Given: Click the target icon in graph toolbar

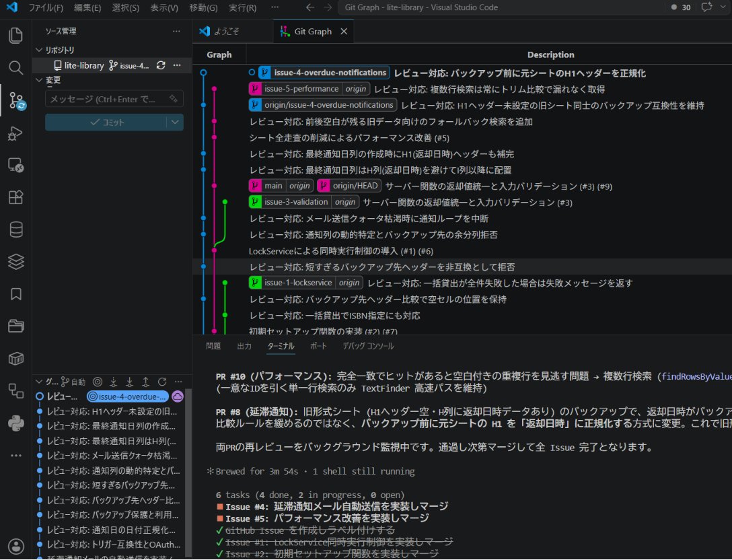Looking at the screenshot, I should coord(97,382).
